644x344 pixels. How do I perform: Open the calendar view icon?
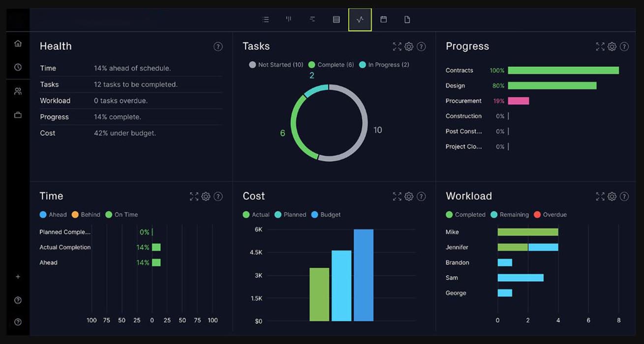click(x=384, y=20)
